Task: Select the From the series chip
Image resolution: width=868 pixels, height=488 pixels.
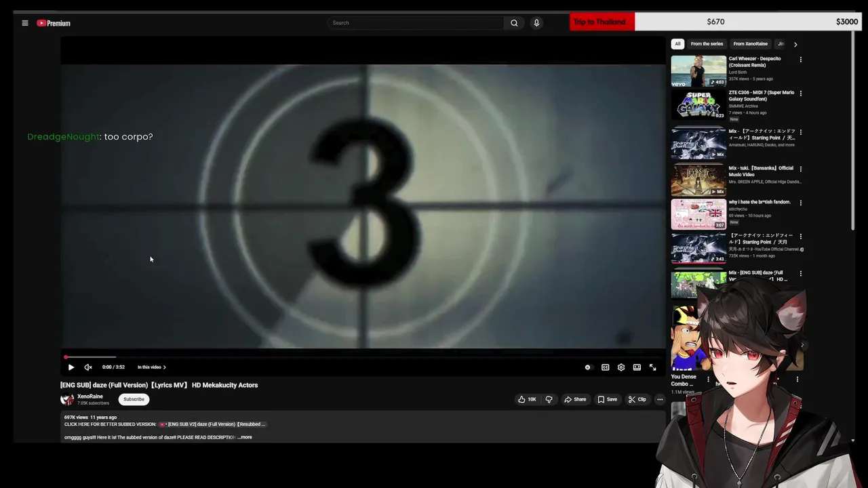Action: 707,44
